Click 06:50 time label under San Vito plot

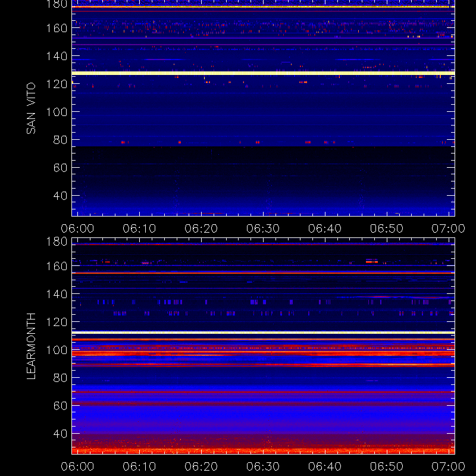point(387,228)
